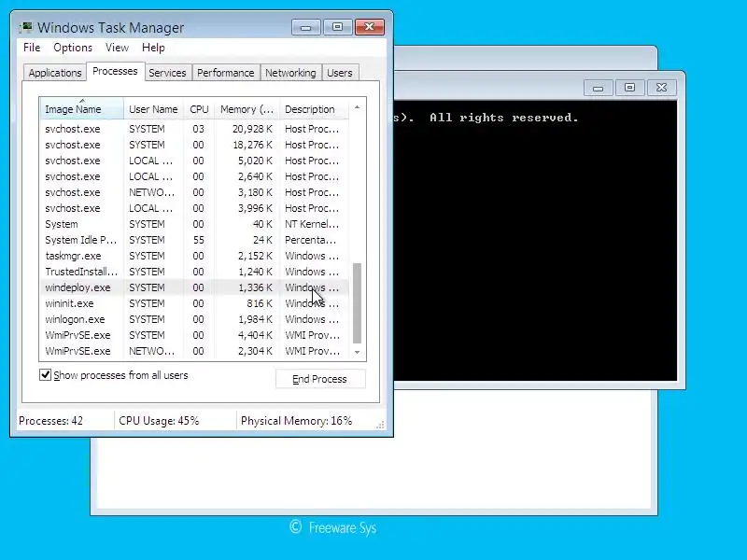Click the CPU Usage: 45% status entry

click(x=159, y=421)
